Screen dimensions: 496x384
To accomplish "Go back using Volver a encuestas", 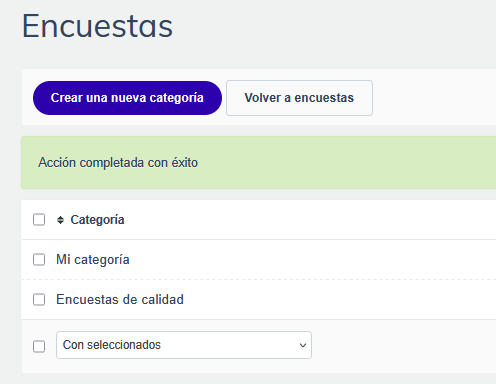I will click(x=299, y=98).
